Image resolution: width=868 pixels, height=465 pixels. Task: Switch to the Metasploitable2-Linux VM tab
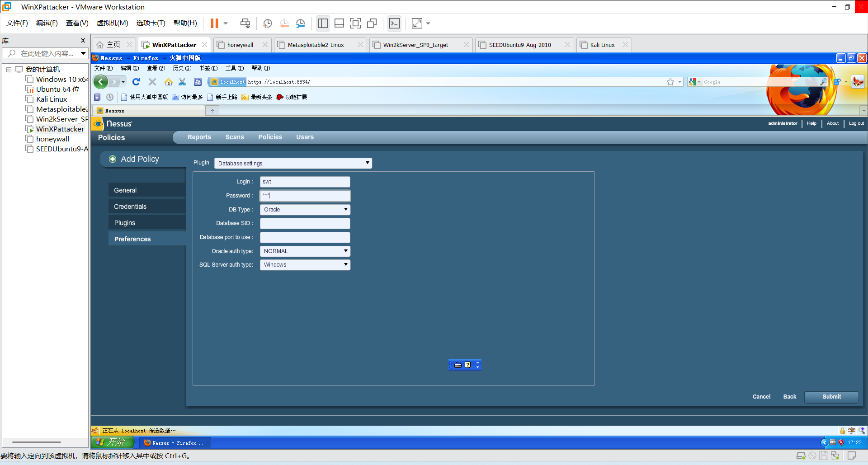pyautogui.click(x=316, y=45)
